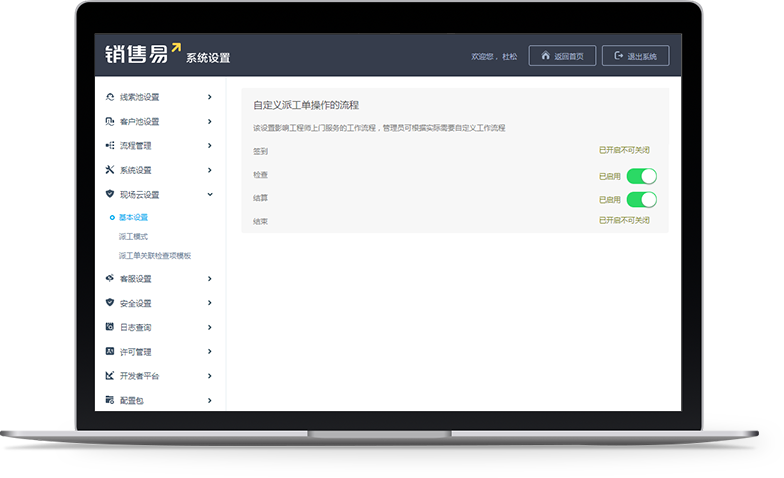The height and width of the screenshot is (478, 784).
Task: Toggle off the 检查 step switch
Action: click(641, 176)
